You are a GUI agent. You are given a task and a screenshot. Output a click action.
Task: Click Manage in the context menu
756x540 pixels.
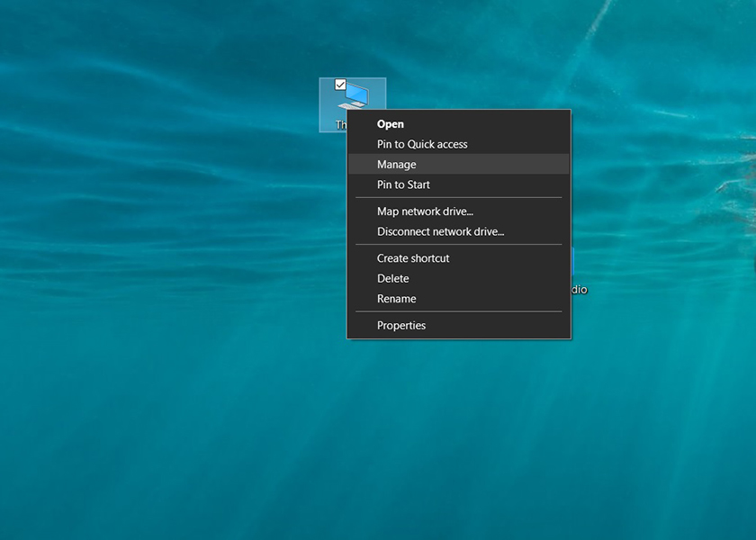pos(397,165)
